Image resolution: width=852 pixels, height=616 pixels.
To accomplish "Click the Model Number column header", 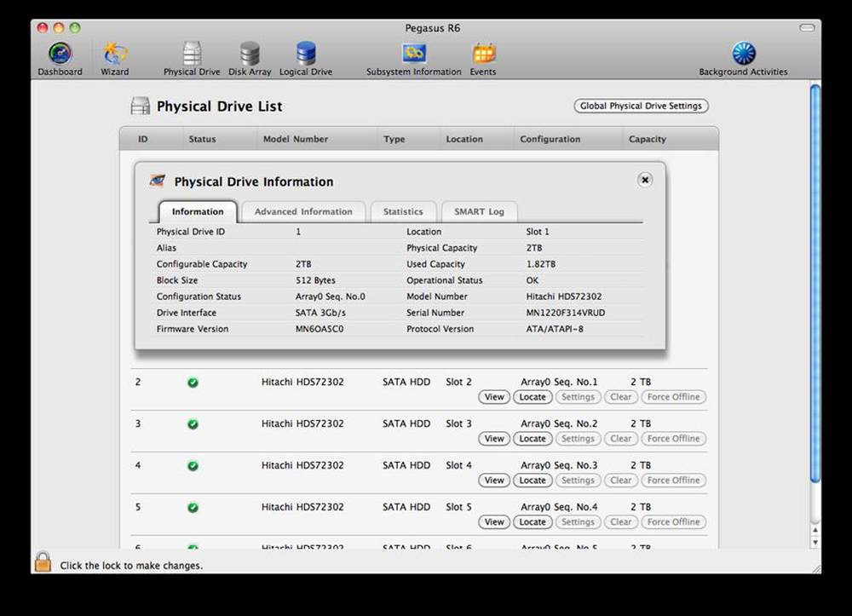I will point(296,139).
